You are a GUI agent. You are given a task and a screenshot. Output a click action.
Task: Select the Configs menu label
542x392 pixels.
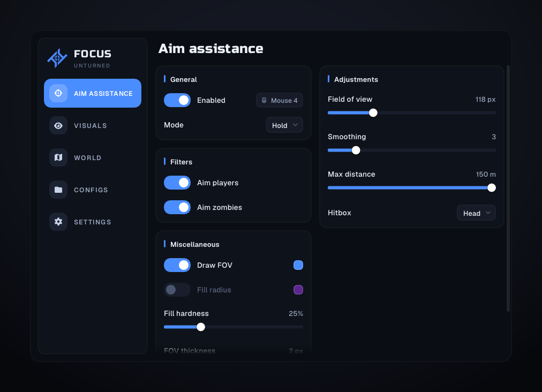tap(91, 190)
